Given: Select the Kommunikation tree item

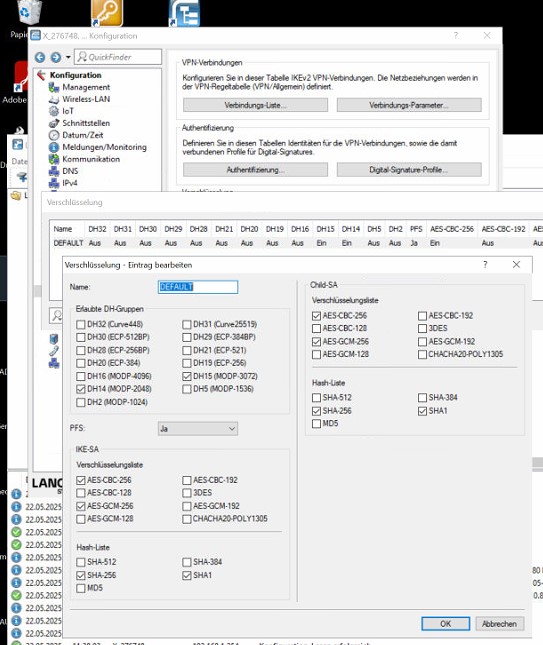Looking at the screenshot, I should 91,159.
